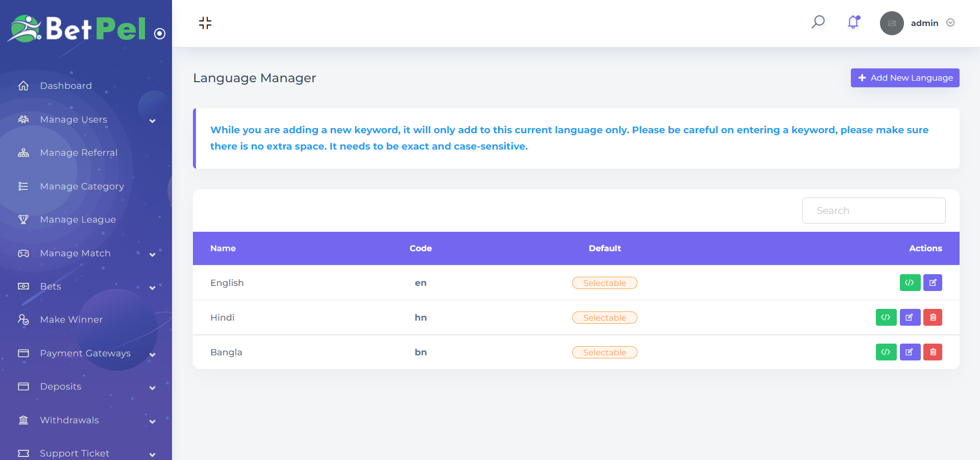Edit the English language
The image size is (980, 460).
pos(933,282)
